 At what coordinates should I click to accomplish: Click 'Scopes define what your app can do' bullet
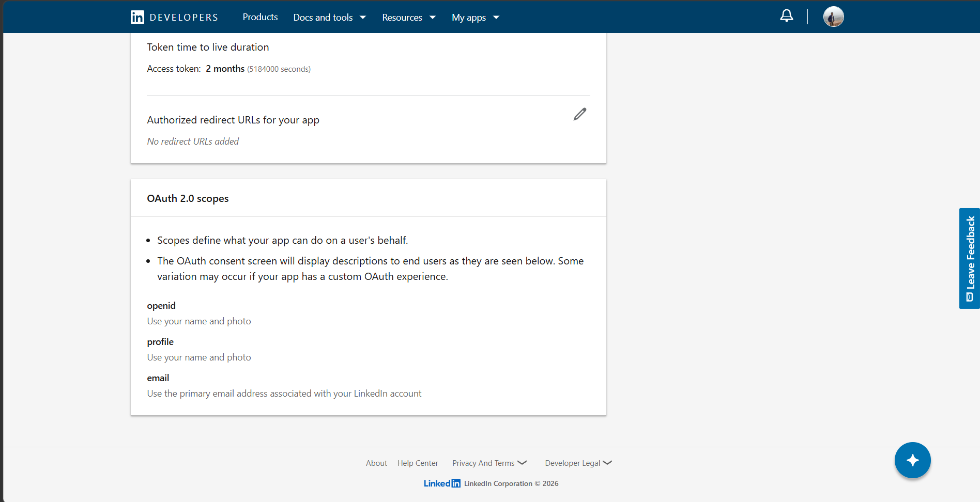[x=283, y=241]
